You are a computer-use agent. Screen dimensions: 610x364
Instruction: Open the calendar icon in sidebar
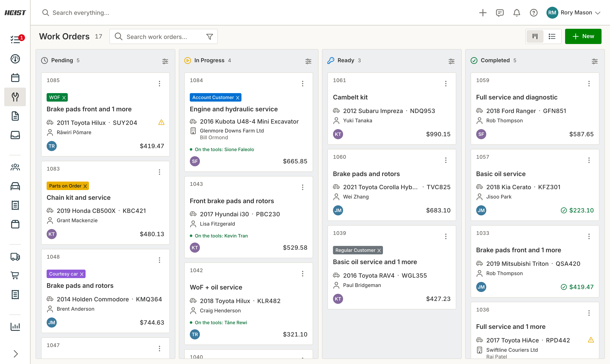[15, 78]
